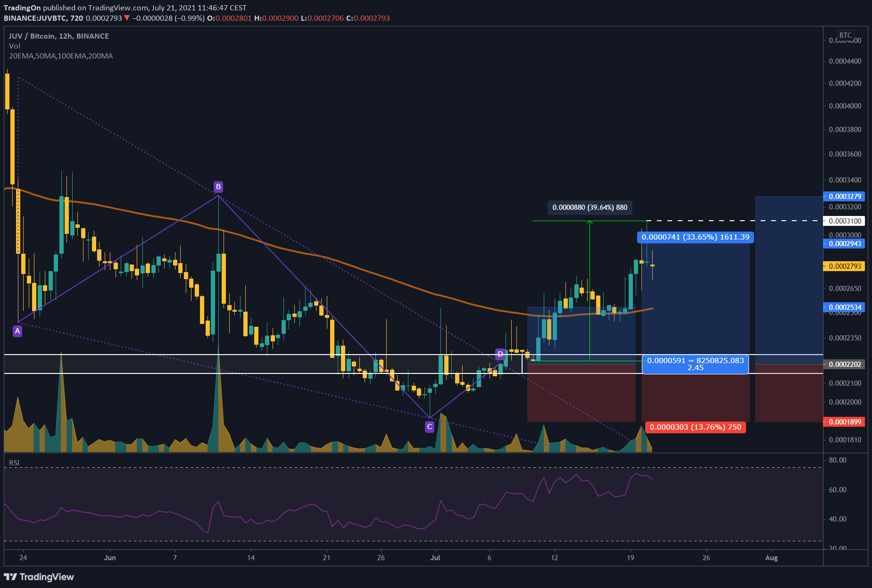Click the RSI indicator label

click(x=14, y=463)
